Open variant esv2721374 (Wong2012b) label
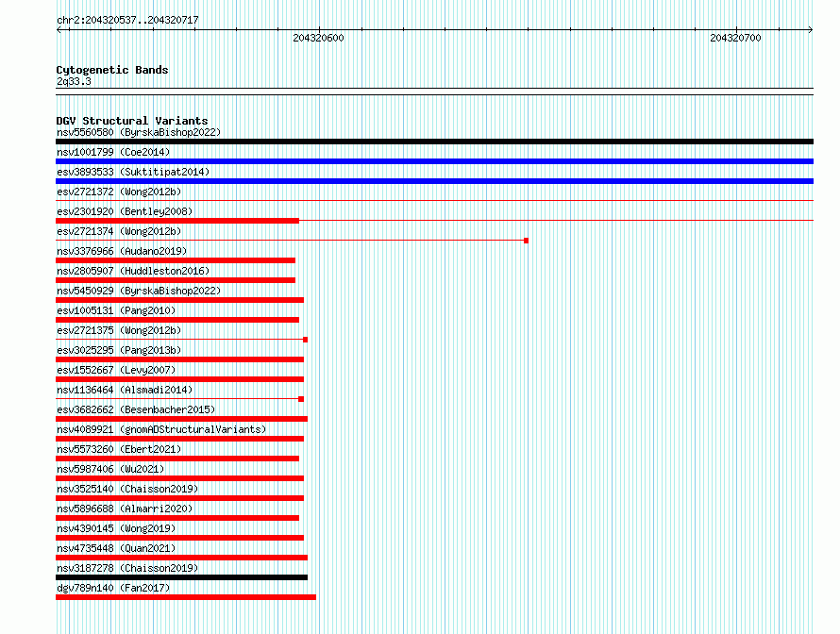 119,231
